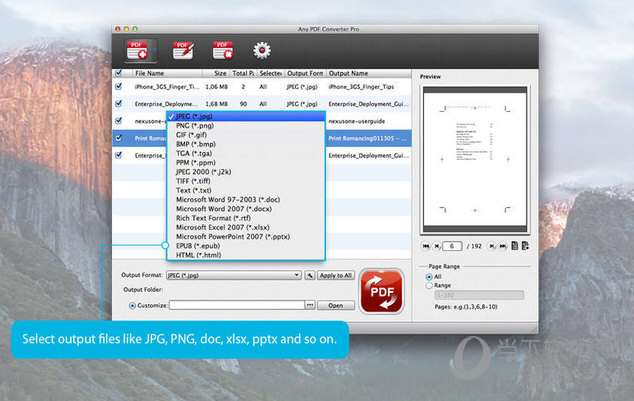Choose Text (*.txt) in the format list
This screenshot has width=634, height=401.
246,190
